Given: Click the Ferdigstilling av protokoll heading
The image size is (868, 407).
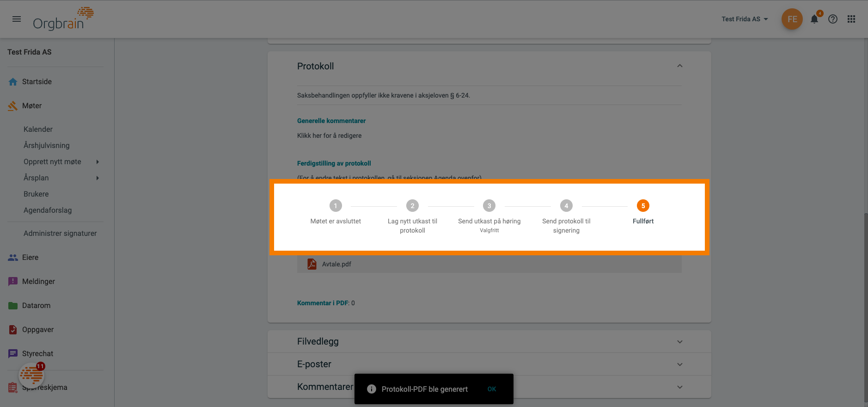Looking at the screenshot, I should click(x=334, y=163).
